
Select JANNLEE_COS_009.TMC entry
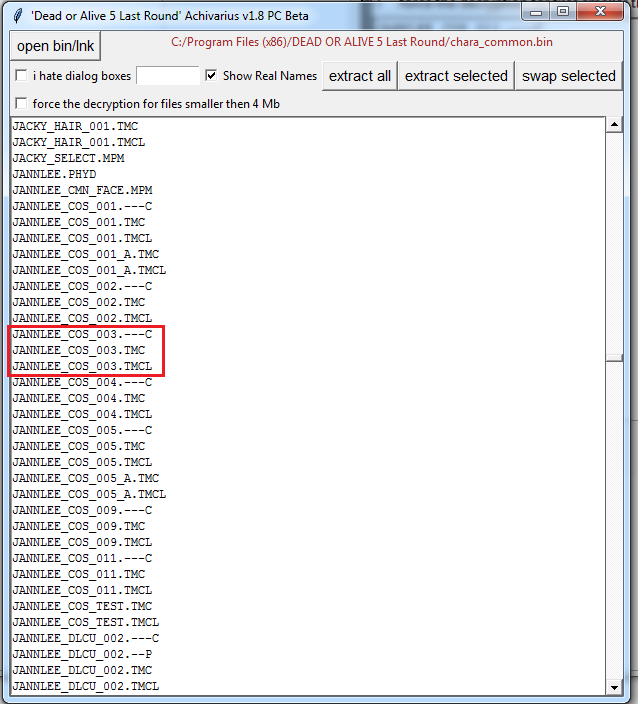79,526
